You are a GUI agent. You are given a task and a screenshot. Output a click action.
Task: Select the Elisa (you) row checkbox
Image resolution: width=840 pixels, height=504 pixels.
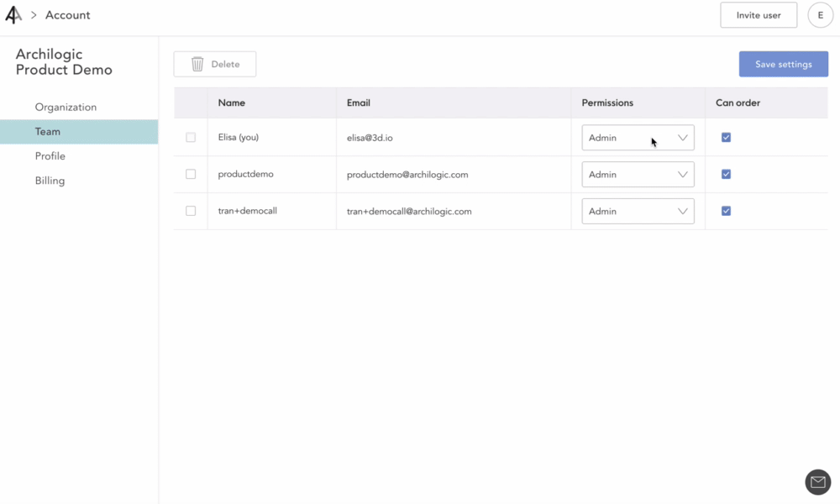(191, 138)
